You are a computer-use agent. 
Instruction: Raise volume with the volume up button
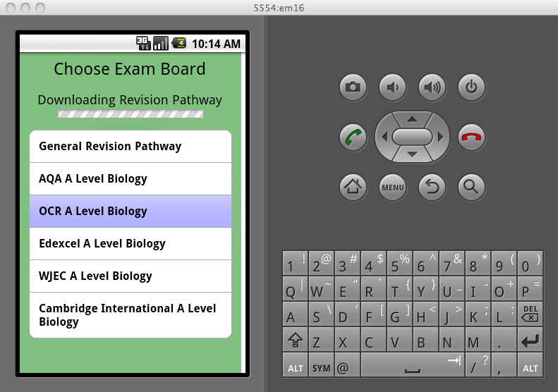[432, 87]
